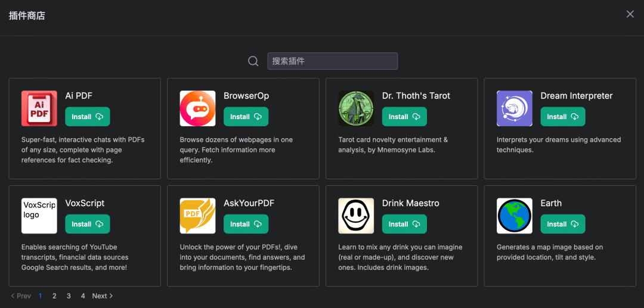Click the 'Super-fast, interactive chats' description
The image size is (644, 308).
[83, 150]
